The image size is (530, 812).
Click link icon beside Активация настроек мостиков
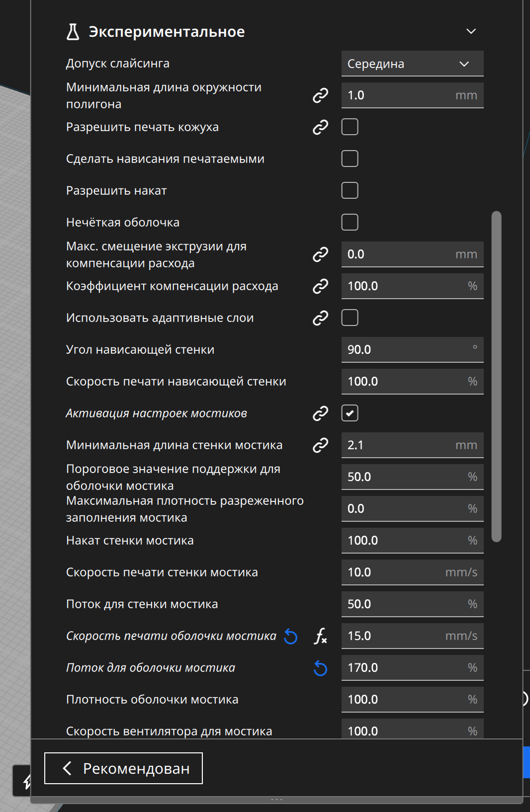click(x=320, y=413)
